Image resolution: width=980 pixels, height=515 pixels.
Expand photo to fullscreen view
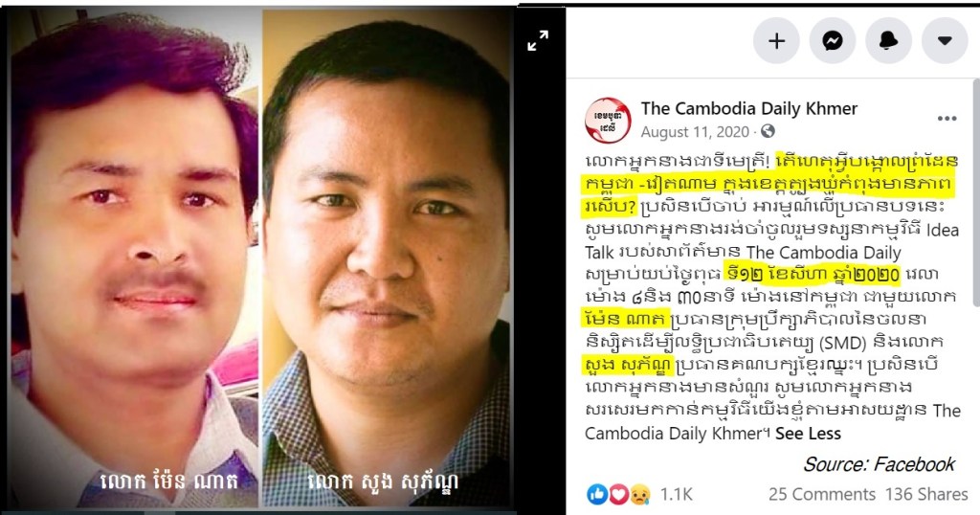[538, 40]
